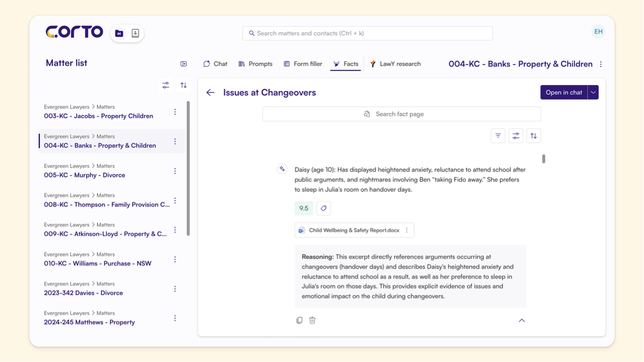The width and height of the screenshot is (644, 362).
Task: Open matter list filter settings
Action: click(x=166, y=86)
